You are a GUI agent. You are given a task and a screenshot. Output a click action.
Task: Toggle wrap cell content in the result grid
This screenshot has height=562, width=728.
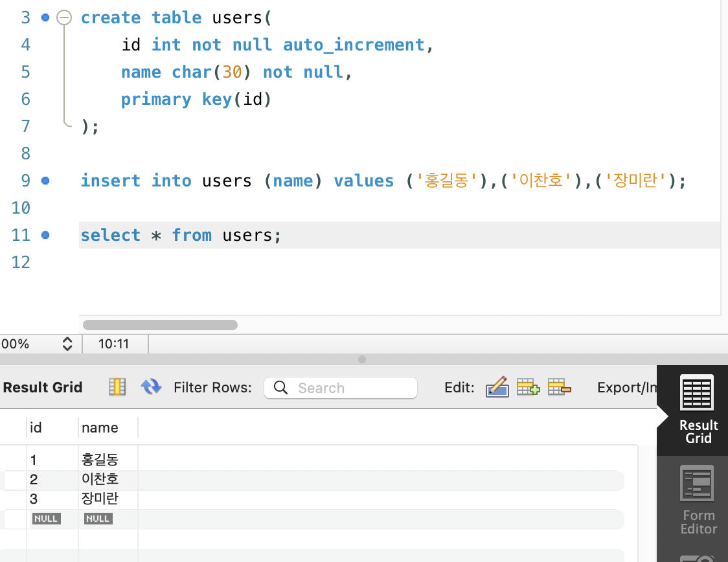click(x=117, y=387)
